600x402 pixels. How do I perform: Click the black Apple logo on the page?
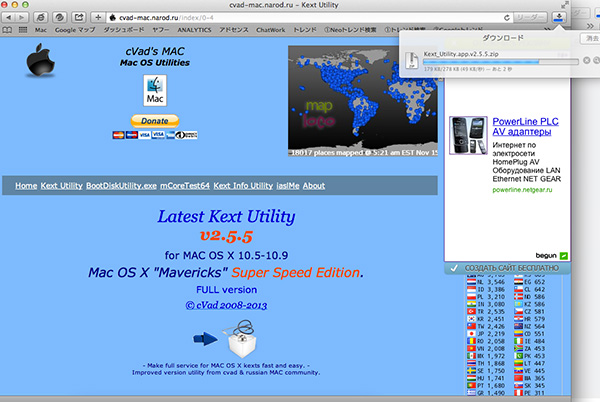pyautogui.click(x=40, y=60)
